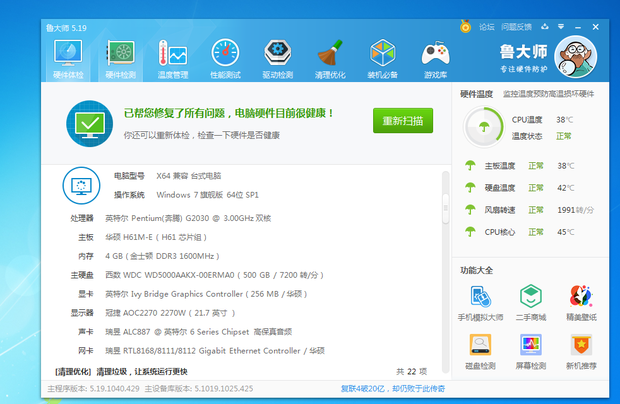Viewport: 620px width, 404px height.
Task: Click the 风扇转速 umbrella icon
Action: (x=470, y=210)
